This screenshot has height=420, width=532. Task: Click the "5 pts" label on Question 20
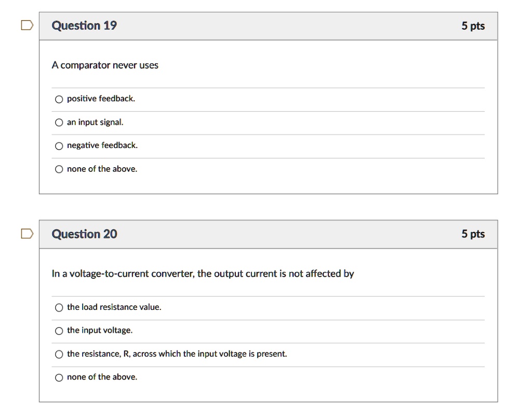(x=473, y=234)
